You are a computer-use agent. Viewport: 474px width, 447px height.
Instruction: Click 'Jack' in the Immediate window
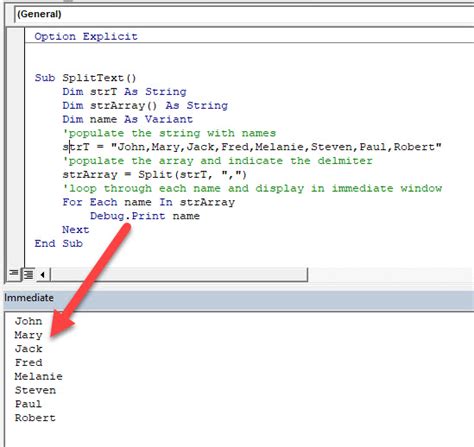pos(28,349)
